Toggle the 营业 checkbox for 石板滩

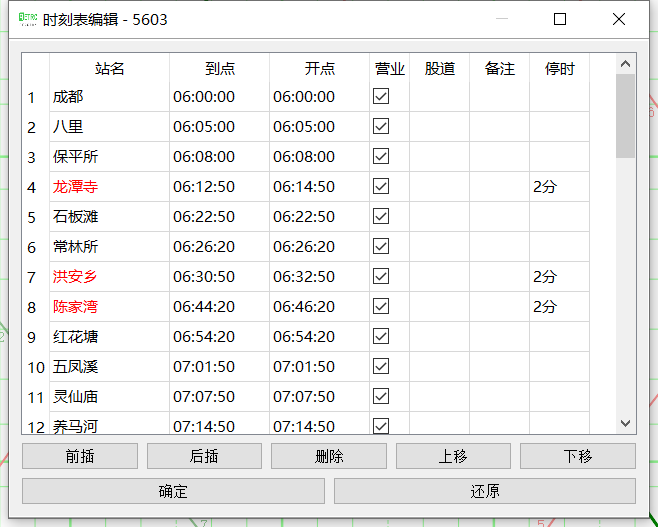point(381,216)
